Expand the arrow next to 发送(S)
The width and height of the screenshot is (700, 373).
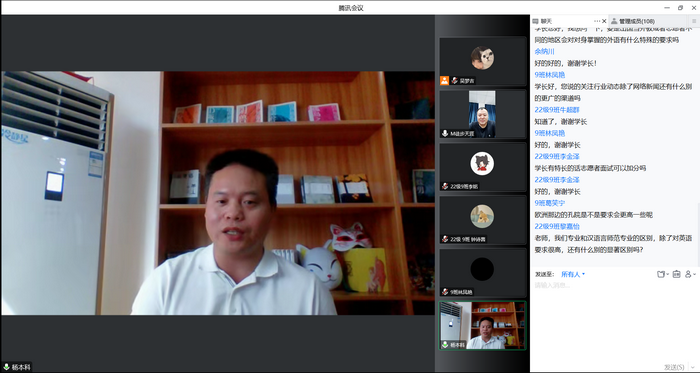[x=693, y=367]
